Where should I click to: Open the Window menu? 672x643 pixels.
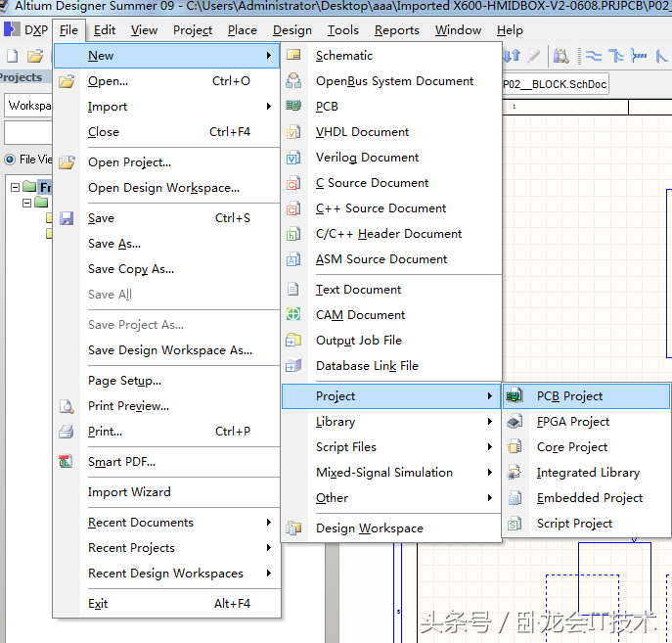tap(458, 30)
